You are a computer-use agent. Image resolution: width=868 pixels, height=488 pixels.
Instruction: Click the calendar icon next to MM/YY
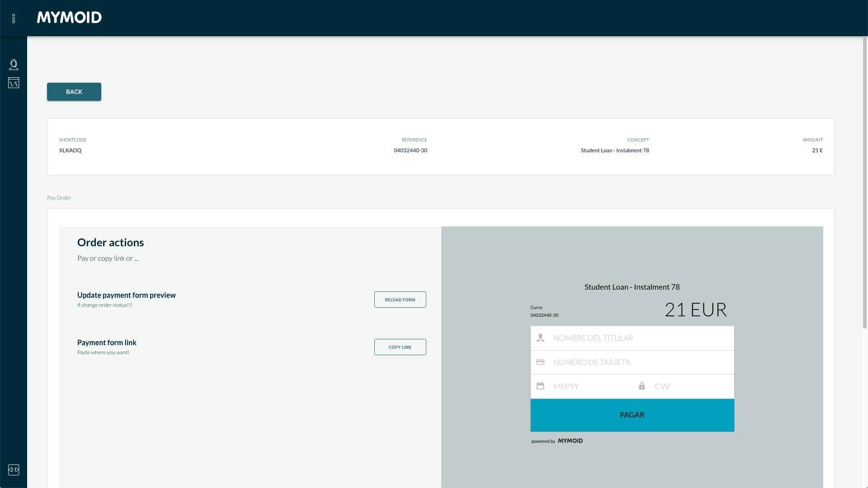tap(541, 386)
